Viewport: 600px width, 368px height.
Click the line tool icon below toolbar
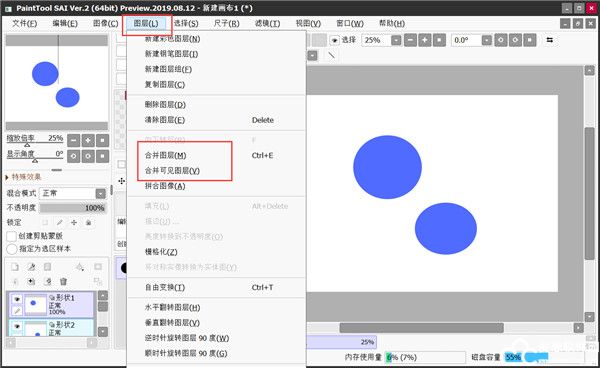coord(332,55)
